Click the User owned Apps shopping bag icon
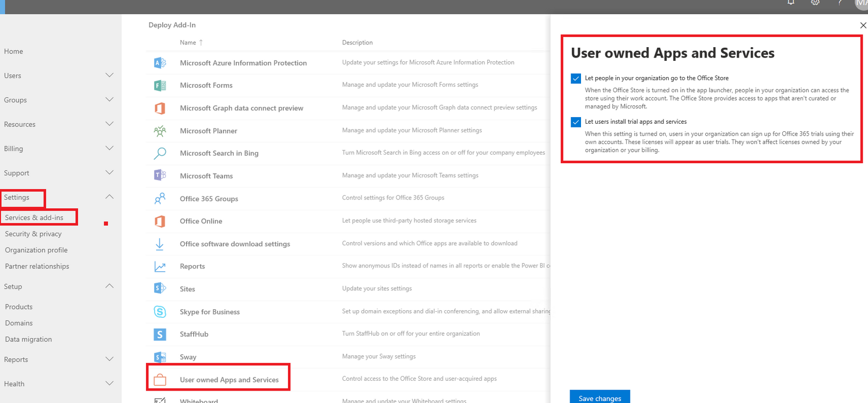Viewport: 868px width, 403px height. [x=159, y=380]
